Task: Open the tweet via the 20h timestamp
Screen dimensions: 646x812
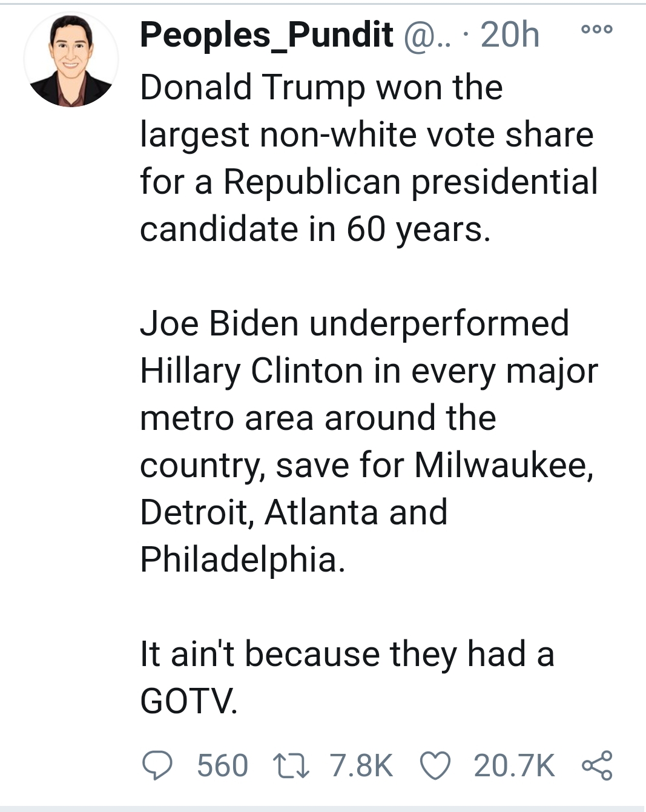Action: 510,35
